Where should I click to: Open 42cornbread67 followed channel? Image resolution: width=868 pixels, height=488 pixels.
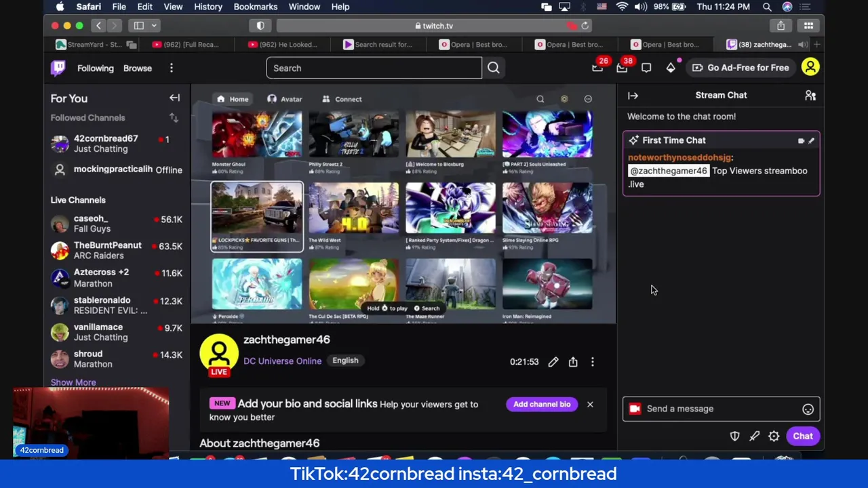pyautogui.click(x=117, y=144)
